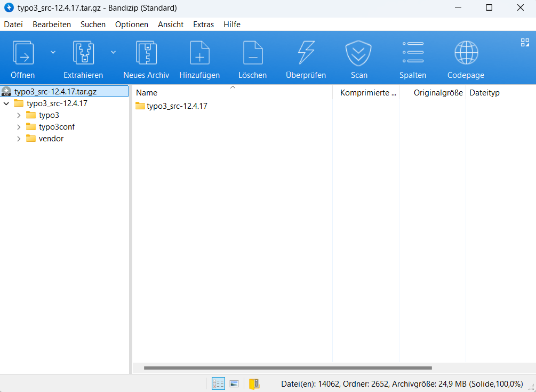536x392 pixels.
Task: Open the Suchen menu
Action: pyautogui.click(x=93, y=25)
